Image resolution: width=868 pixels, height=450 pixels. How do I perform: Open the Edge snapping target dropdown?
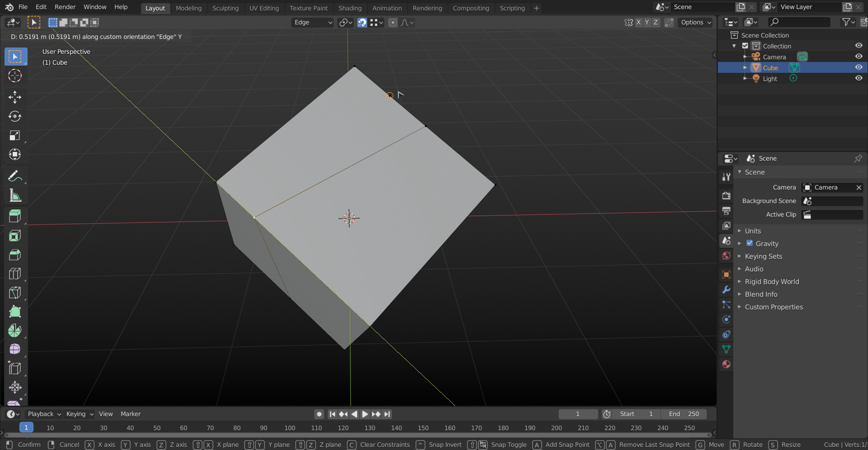(312, 22)
